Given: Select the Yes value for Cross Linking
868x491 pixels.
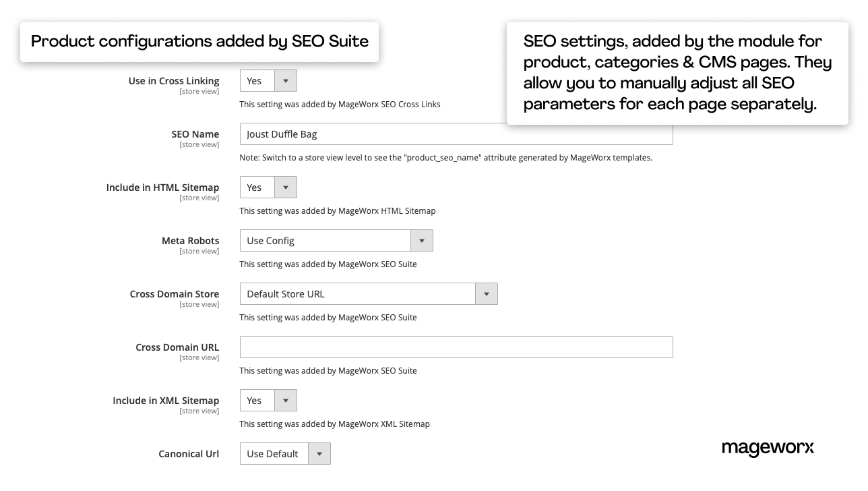Looking at the screenshot, I should [257, 80].
